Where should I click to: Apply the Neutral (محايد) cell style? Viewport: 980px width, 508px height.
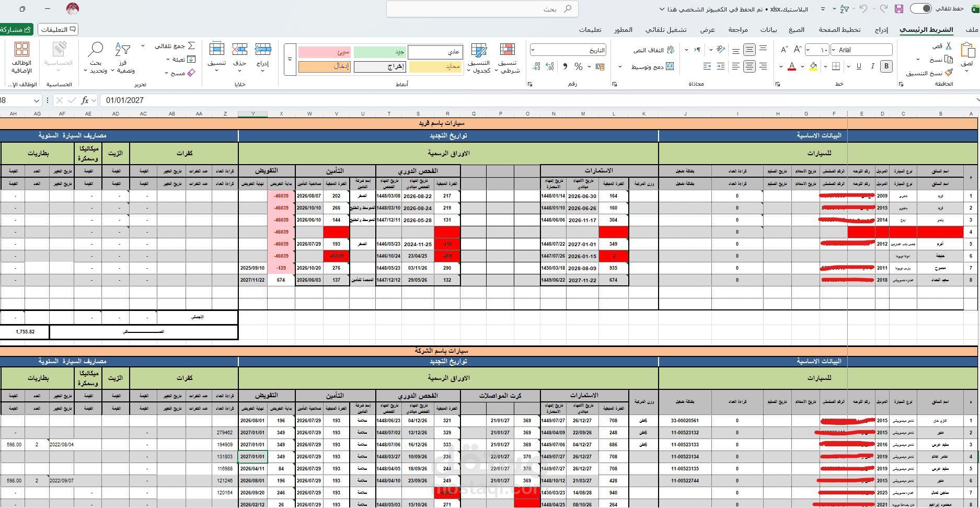coord(435,67)
